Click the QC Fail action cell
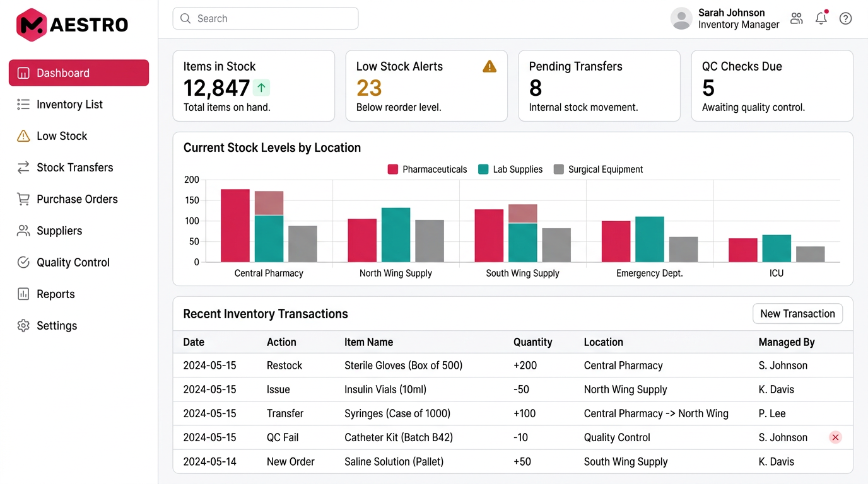Viewport: 868px width, 484px height. pos(283,437)
